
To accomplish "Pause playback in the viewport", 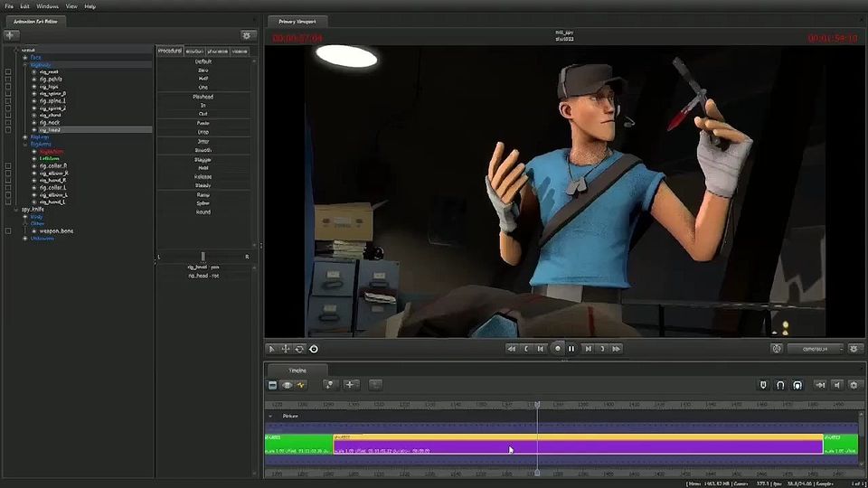I will point(571,349).
